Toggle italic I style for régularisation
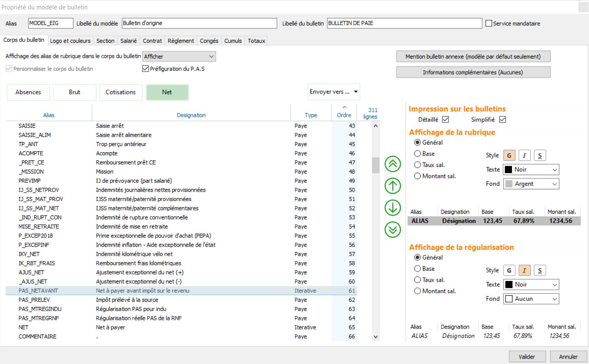This screenshot has width=589, height=364. coord(524,270)
